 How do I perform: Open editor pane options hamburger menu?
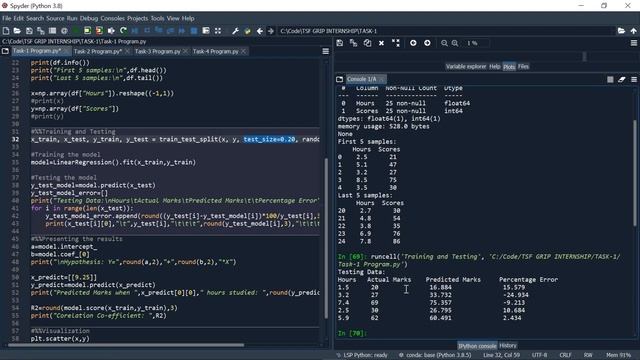coord(325,51)
